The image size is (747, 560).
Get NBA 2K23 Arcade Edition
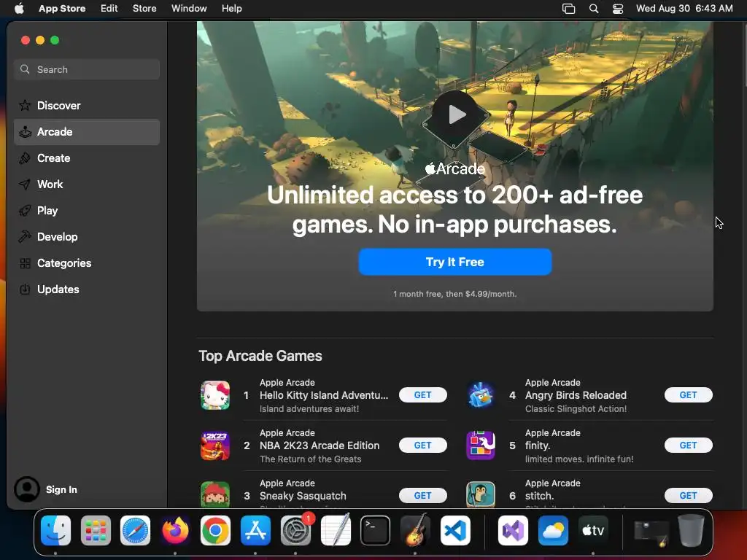(422, 446)
